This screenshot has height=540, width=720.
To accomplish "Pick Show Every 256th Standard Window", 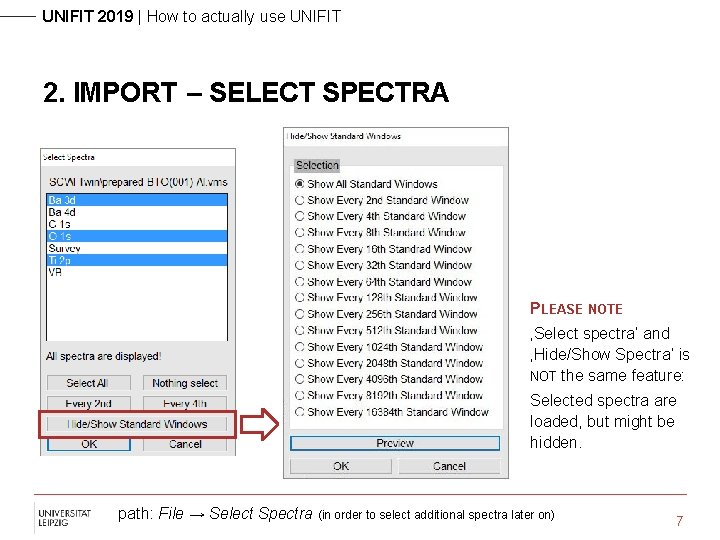I will tap(300, 314).
